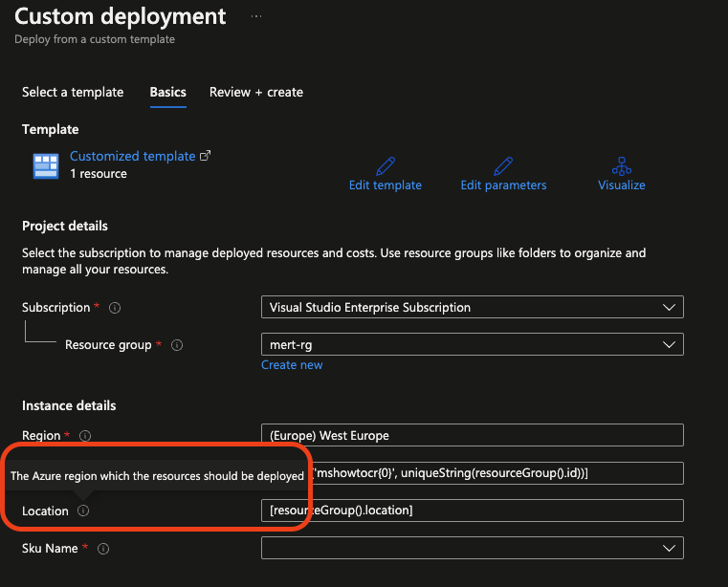This screenshot has height=587, width=728.
Task: Go to the Review + create tab
Action: pyautogui.click(x=256, y=92)
